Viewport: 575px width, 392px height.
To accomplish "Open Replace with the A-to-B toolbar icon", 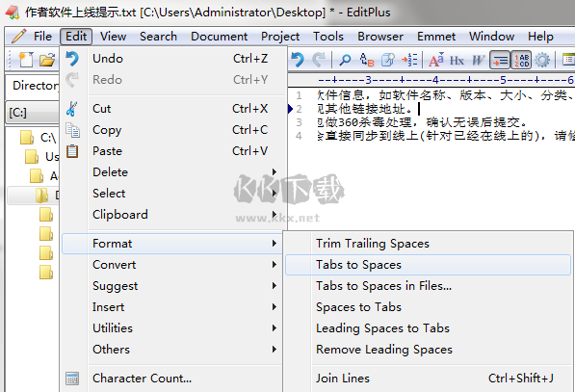I will (x=367, y=60).
